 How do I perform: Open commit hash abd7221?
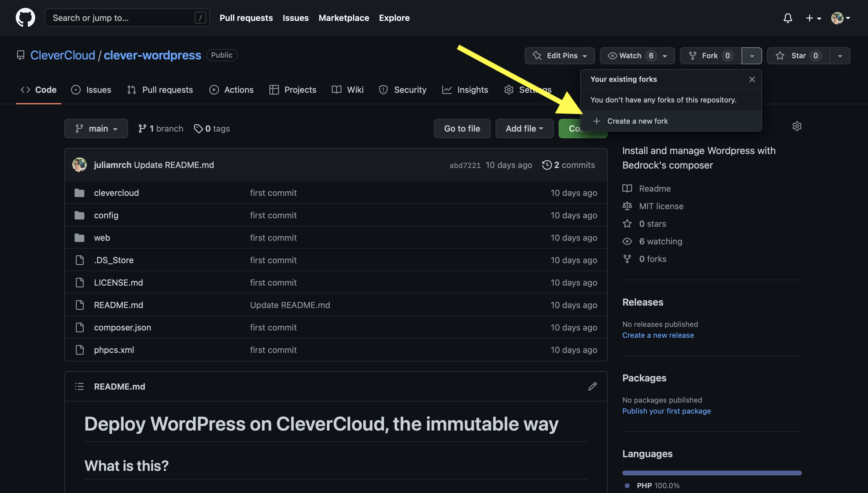[465, 165]
